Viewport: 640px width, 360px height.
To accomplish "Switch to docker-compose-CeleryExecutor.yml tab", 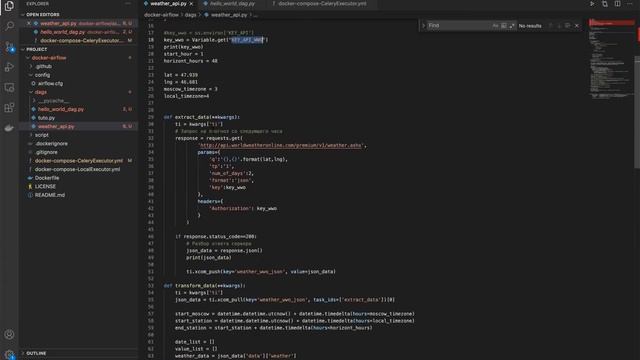I will pyautogui.click(x=322, y=4).
